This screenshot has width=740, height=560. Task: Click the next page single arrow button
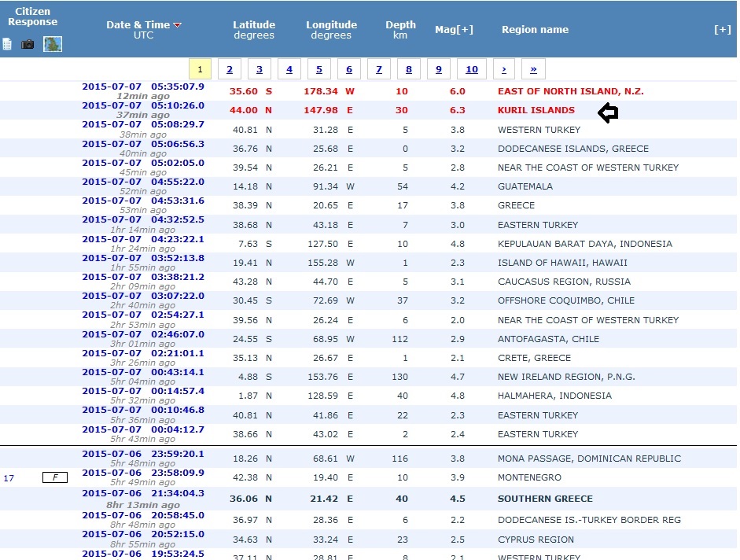pos(504,69)
